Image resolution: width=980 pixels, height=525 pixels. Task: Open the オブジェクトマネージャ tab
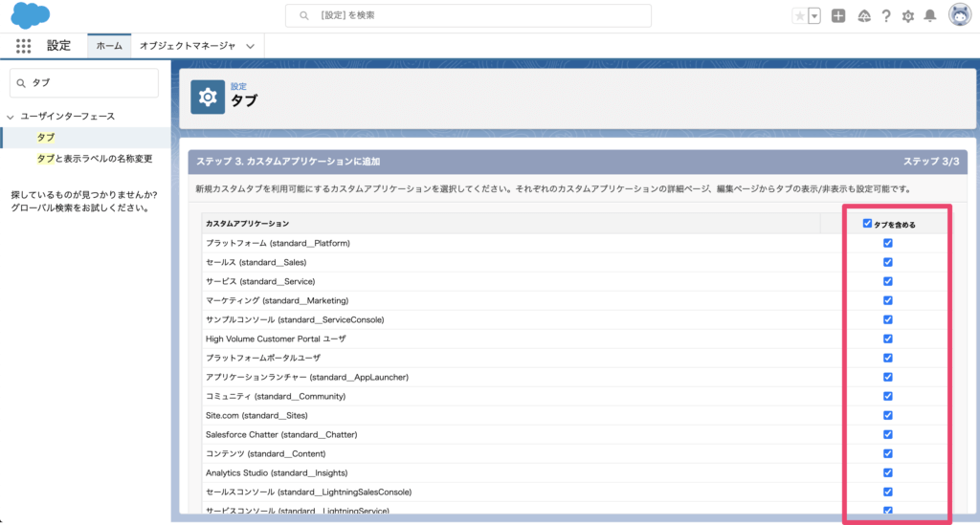(188, 46)
